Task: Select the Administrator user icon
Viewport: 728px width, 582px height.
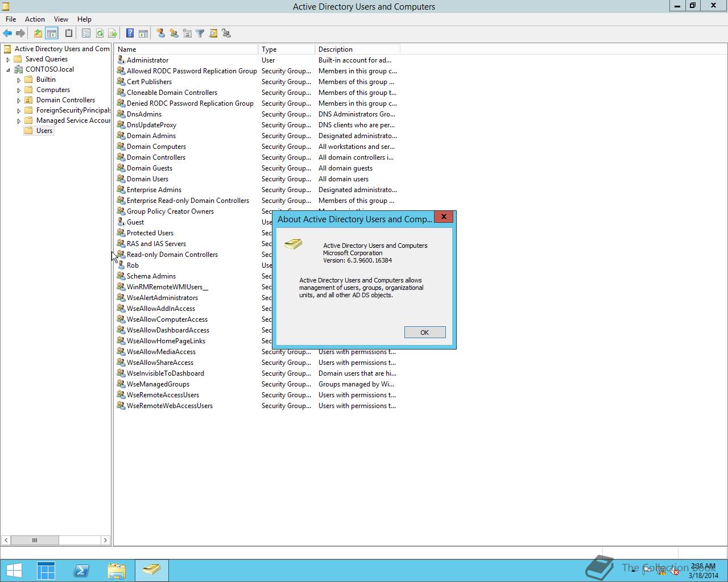Action: click(121, 60)
